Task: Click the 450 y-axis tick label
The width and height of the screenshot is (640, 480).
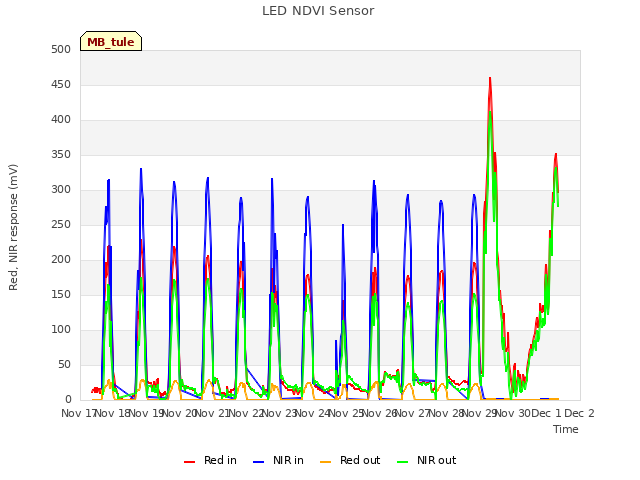Action: pos(61,84)
